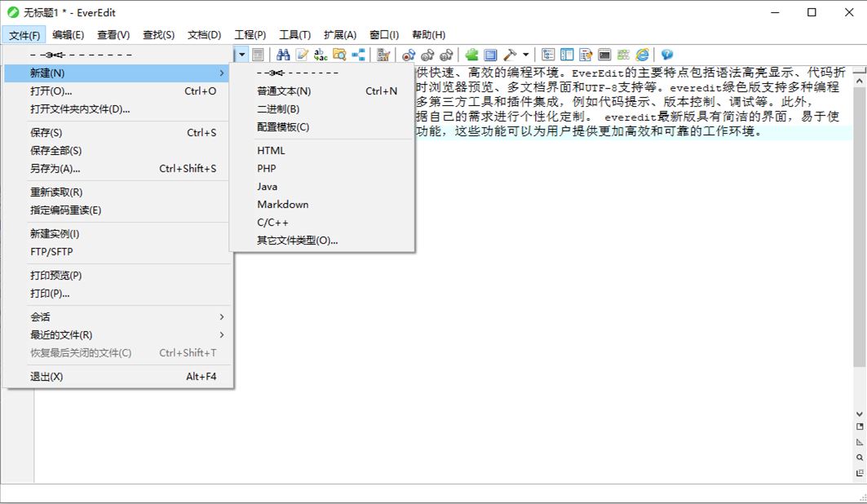867x504 pixels.
Task: Create a new Markdown file
Action: (x=322, y=205)
